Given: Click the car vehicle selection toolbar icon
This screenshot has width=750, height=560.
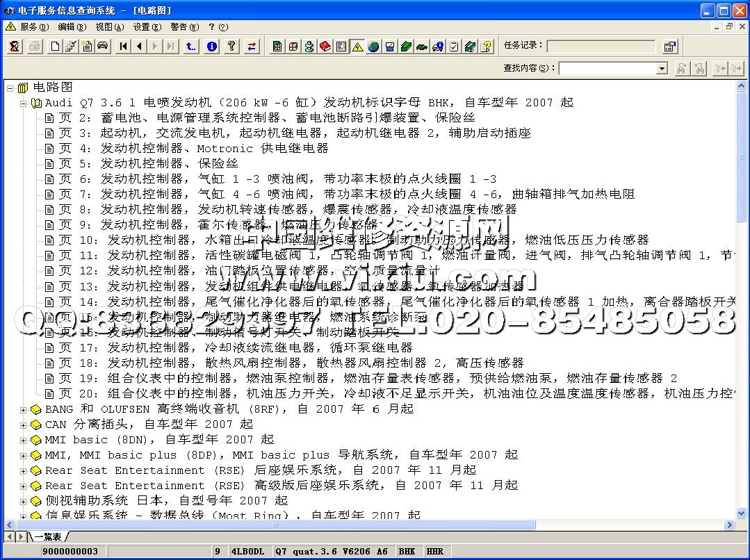Looking at the screenshot, I should point(102,47).
